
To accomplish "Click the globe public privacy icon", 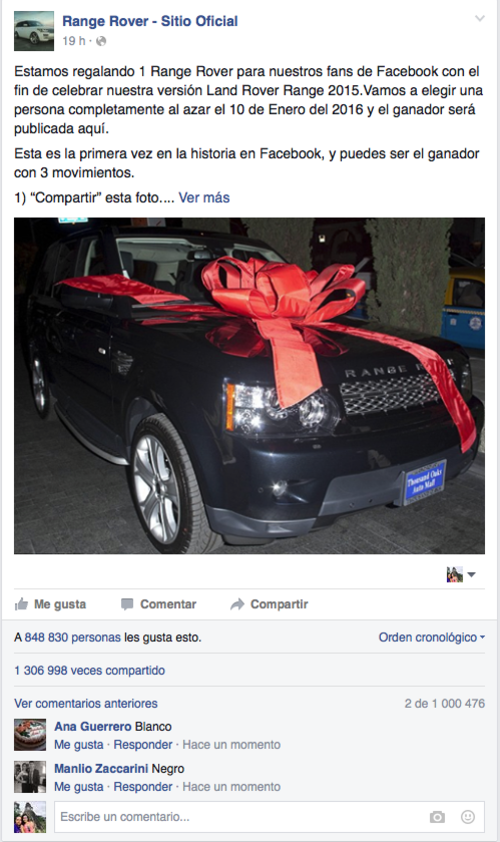I will 101,41.
